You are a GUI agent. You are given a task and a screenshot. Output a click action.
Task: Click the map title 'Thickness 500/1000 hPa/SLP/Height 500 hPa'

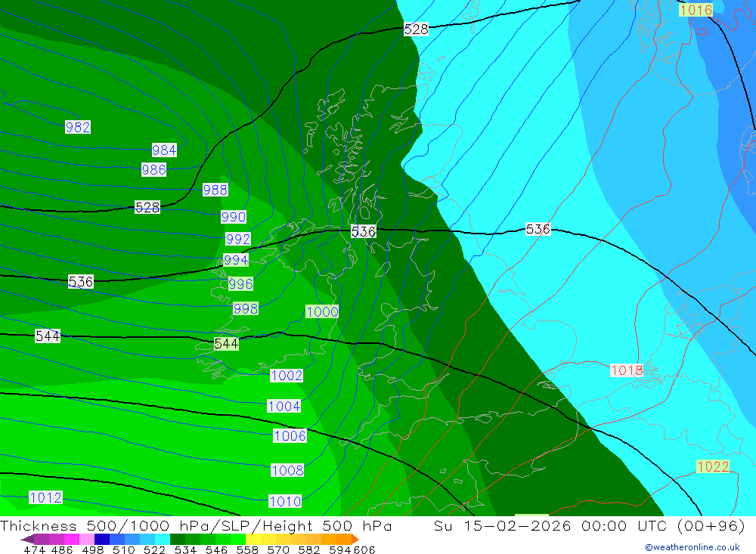pos(196,525)
